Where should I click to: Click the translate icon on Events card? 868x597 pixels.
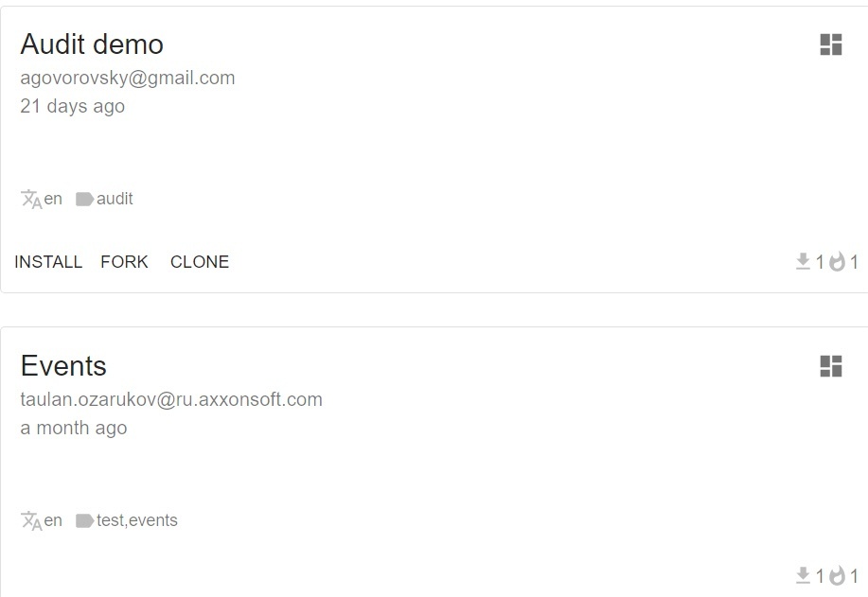(x=31, y=521)
